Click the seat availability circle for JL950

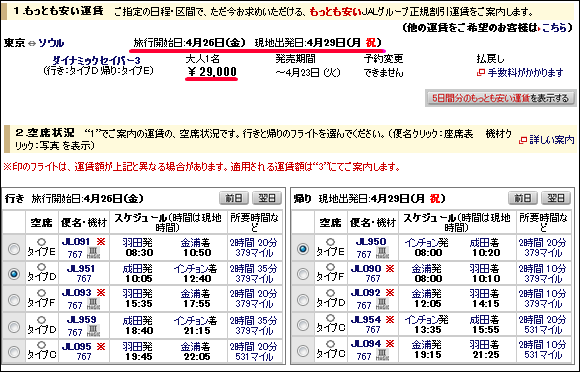tap(330, 242)
